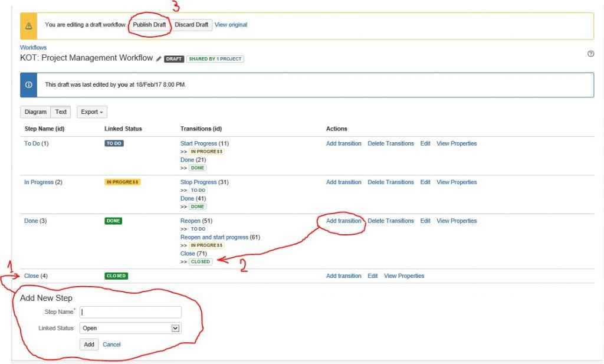Click the warning triangle icon in draft banner

(28, 26)
